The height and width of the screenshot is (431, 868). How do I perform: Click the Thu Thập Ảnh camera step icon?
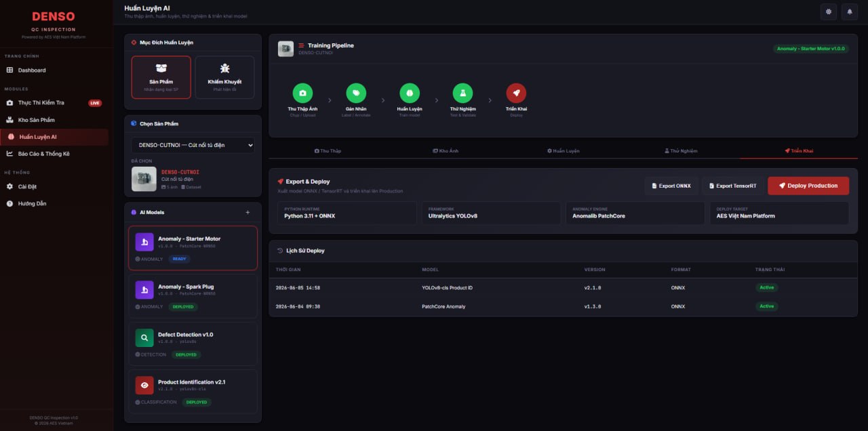(x=302, y=93)
